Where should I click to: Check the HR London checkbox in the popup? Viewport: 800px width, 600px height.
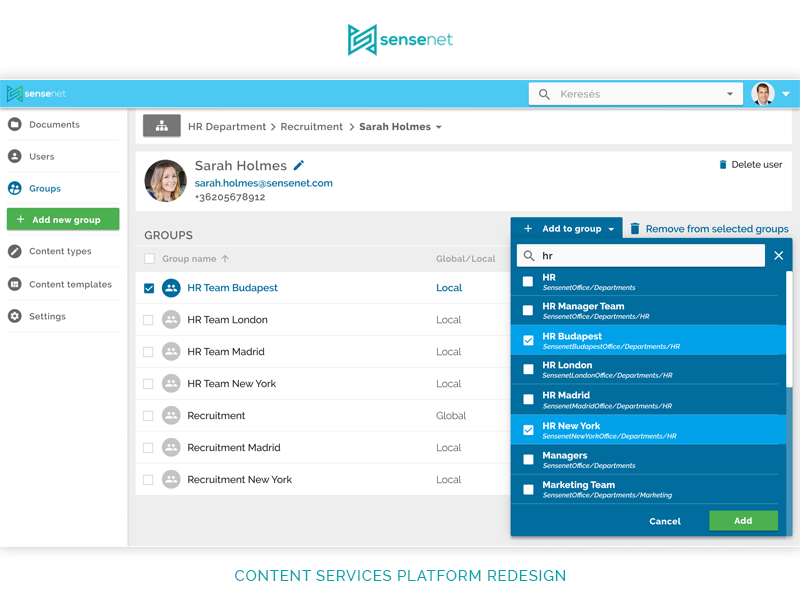coord(527,369)
